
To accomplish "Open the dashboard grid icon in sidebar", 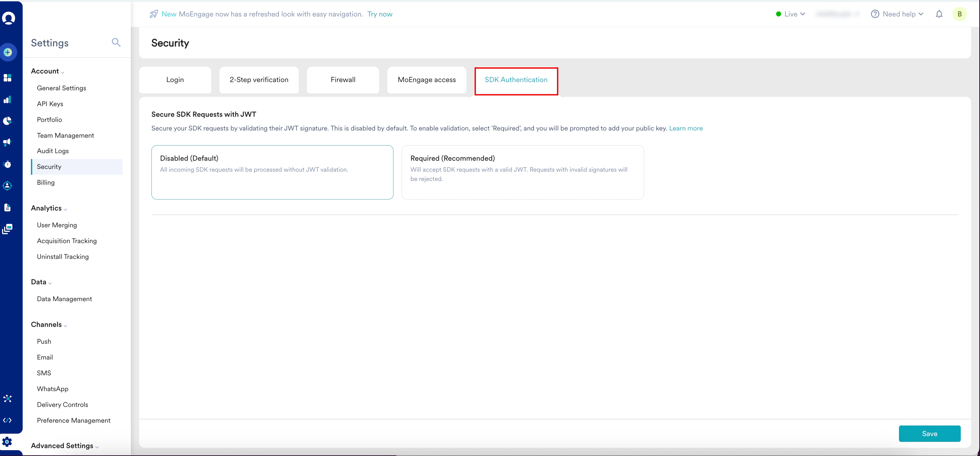I will (8, 78).
